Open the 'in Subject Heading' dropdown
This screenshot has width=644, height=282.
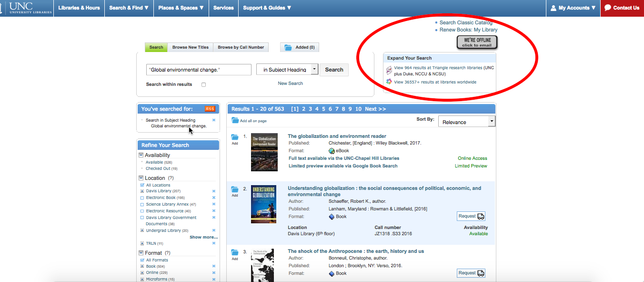point(287,70)
